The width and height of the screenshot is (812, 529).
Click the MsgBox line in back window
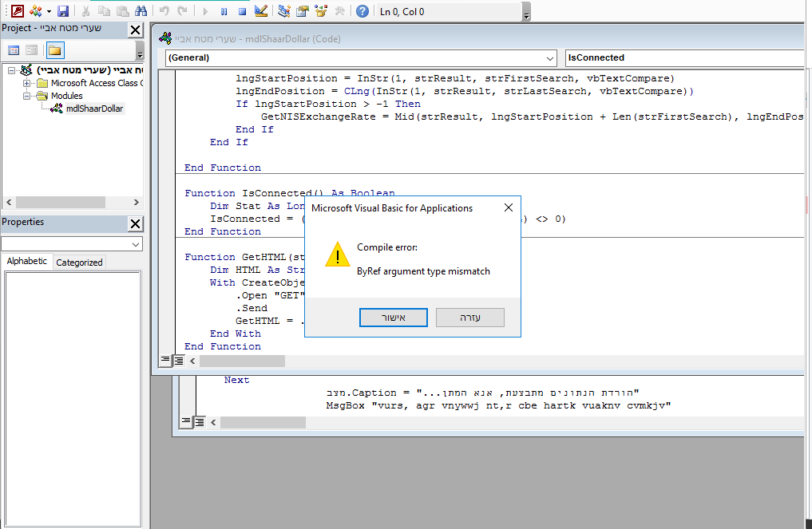(499, 406)
